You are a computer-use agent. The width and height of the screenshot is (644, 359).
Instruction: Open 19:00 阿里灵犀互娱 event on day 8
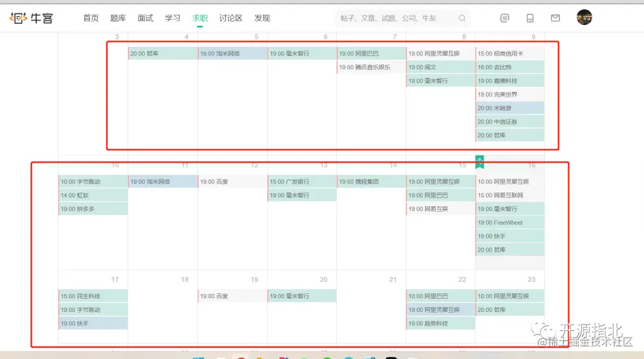click(441, 54)
